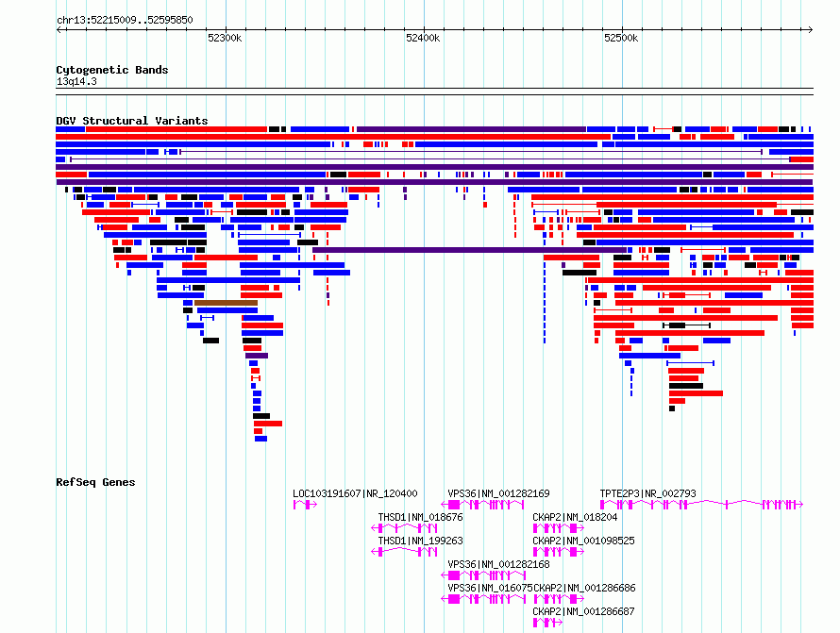The width and height of the screenshot is (840, 633).
Task: Select the short gene glyph under CKAP2|NM_001286687
Action: (547, 623)
